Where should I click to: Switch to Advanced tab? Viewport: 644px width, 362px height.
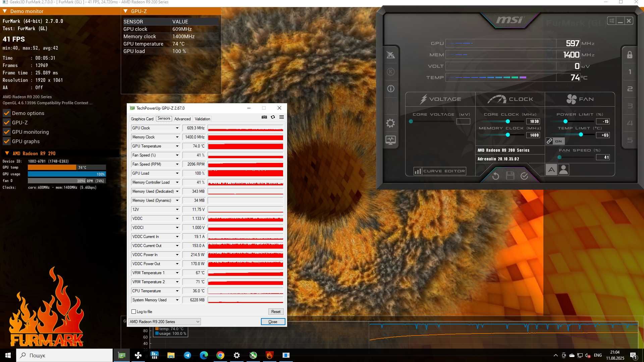pos(182,119)
